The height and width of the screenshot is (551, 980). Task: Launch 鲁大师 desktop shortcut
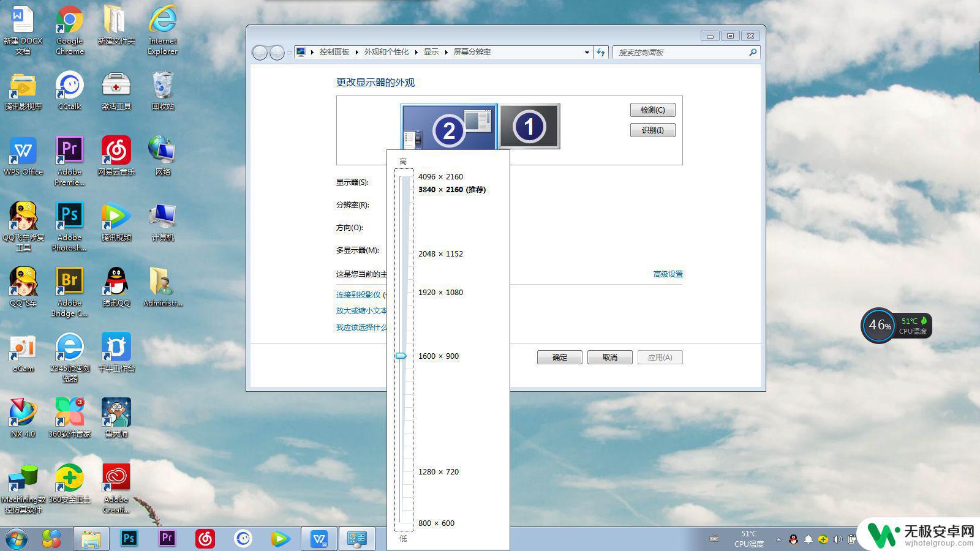116,419
